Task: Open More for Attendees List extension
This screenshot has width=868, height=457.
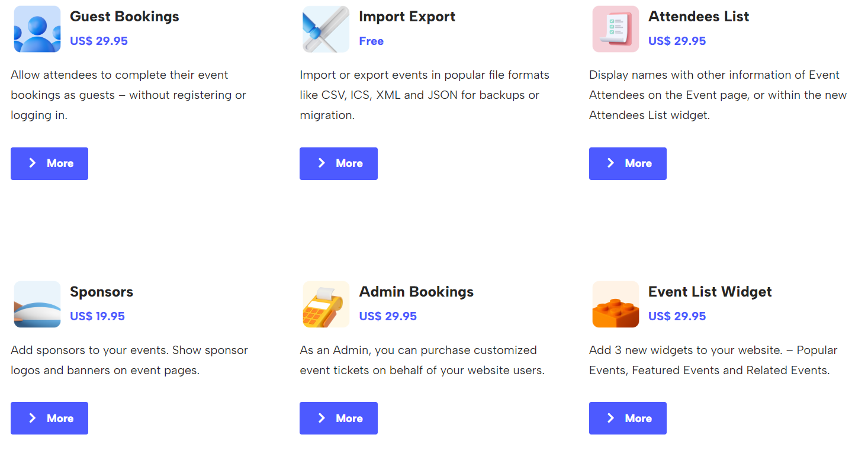Action: pyautogui.click(x=628, y=163)
